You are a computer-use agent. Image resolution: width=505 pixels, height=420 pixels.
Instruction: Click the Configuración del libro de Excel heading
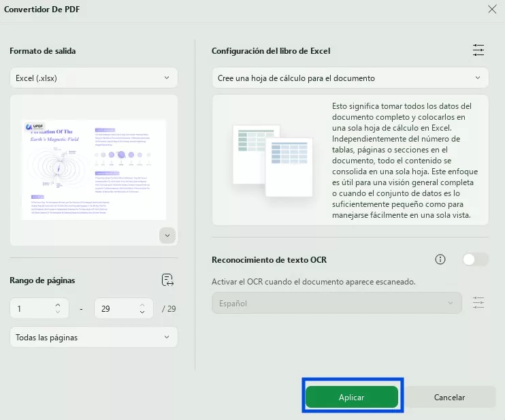271,51
